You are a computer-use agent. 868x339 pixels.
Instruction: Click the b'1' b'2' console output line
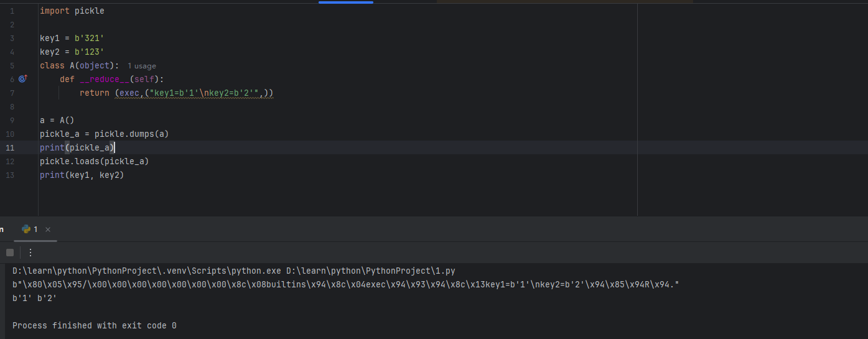coord(35,299)
